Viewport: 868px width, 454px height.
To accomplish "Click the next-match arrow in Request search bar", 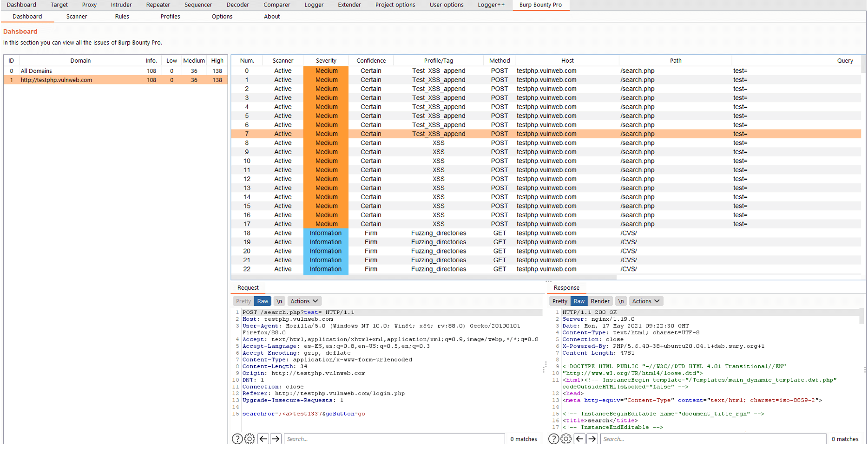I will [x=276, y=438].
